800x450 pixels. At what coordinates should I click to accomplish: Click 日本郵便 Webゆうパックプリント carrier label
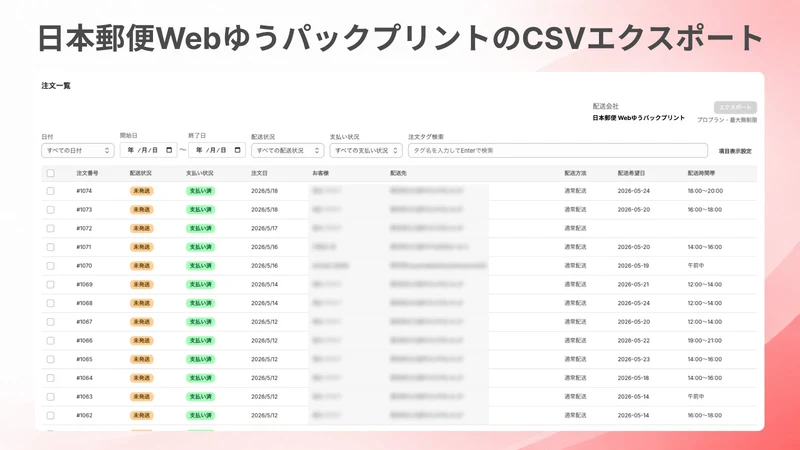(638, 118)
